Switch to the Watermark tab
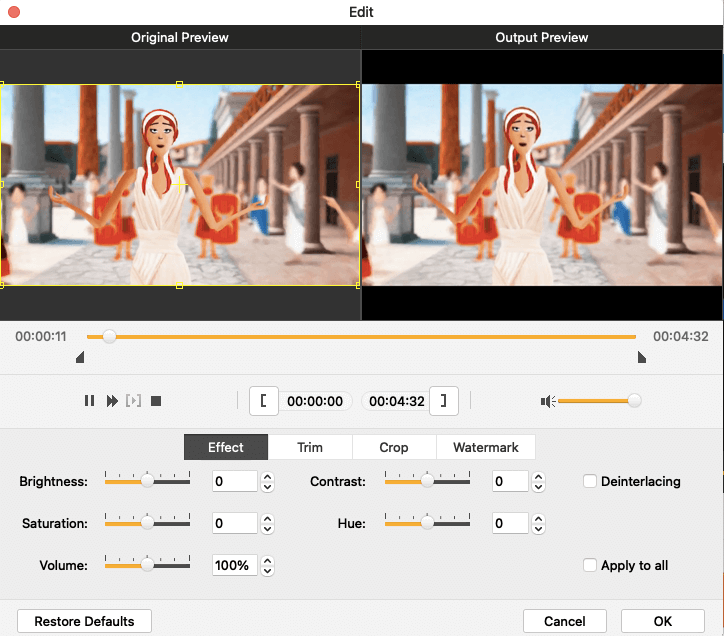 tap(486, 447)
